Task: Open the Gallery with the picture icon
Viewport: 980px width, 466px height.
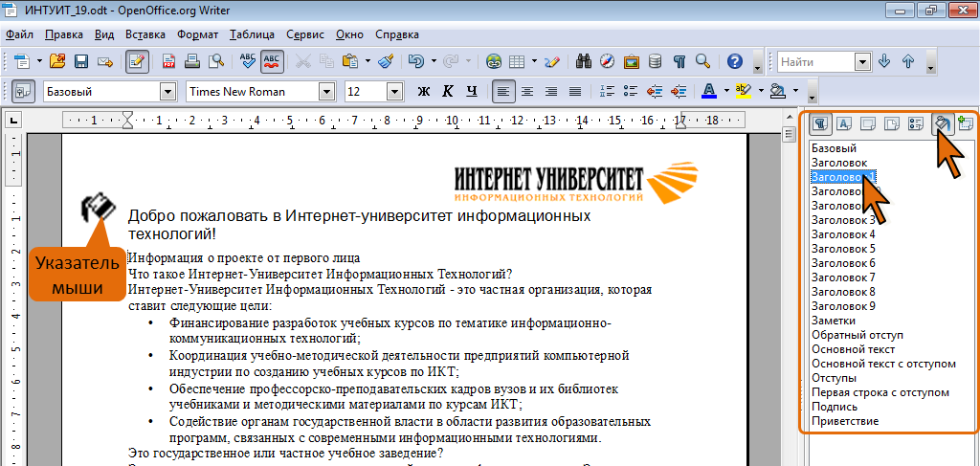Action: point(632,61)
